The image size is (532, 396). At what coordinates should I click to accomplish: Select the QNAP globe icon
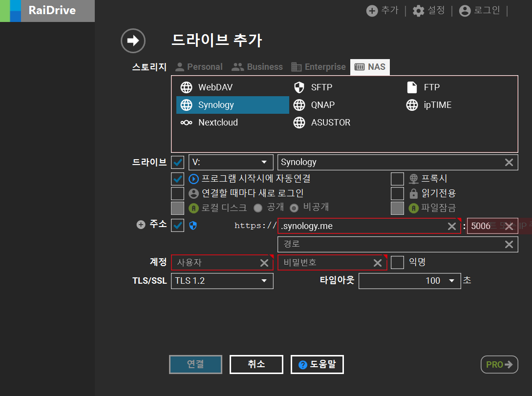click(x=299, y=105)
